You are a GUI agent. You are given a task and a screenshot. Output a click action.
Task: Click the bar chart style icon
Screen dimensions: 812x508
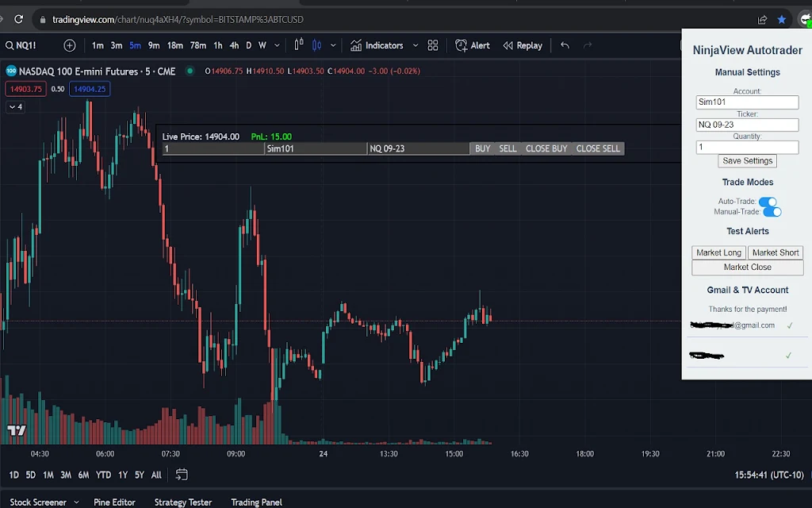click(299, 45)
